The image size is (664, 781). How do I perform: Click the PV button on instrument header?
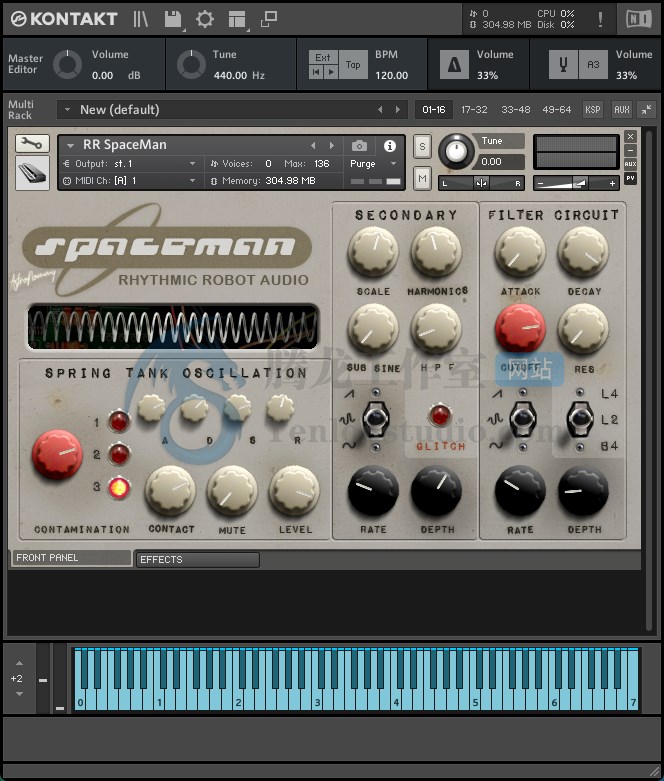(630, 178)
